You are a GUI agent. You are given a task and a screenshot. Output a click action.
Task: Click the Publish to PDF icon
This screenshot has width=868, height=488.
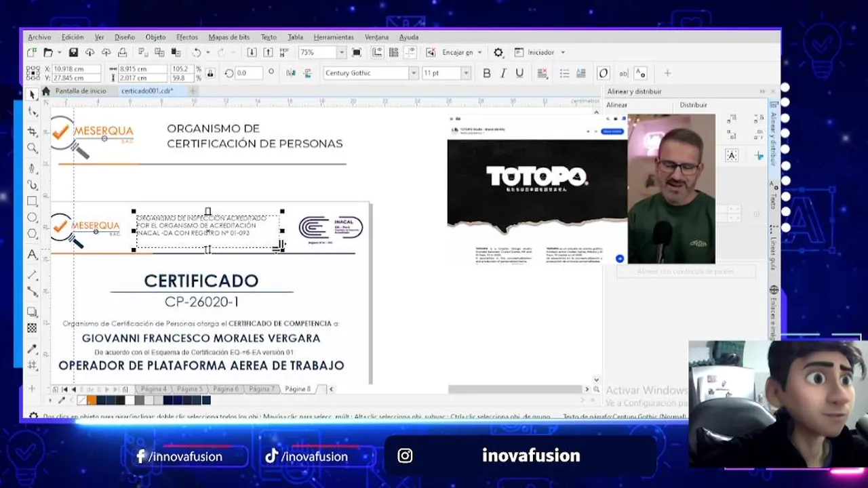pyautogui.click(x=284, y=52)
